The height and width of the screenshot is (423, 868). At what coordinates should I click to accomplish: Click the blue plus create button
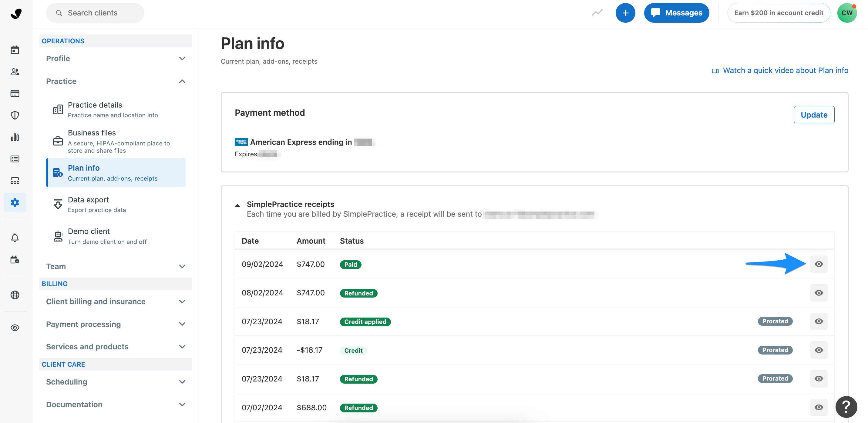click(x=625, y=13)
